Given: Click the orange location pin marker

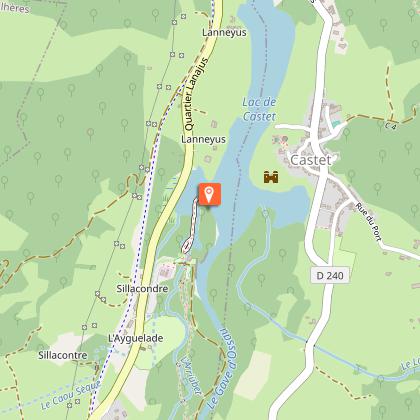Looking at the screenshot, I should point(210,194).
